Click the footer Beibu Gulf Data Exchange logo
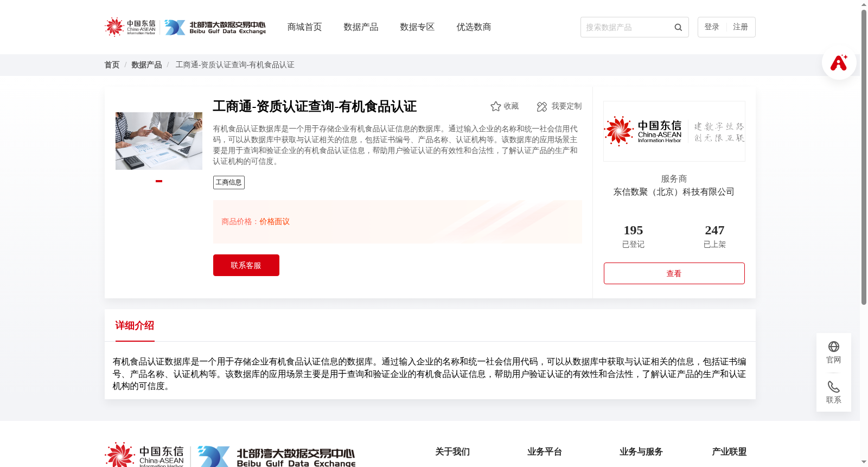 [x=277, y=457]
